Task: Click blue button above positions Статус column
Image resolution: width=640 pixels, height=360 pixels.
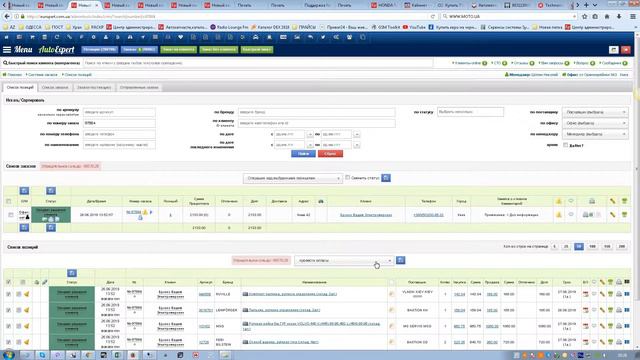Action: 72,273
